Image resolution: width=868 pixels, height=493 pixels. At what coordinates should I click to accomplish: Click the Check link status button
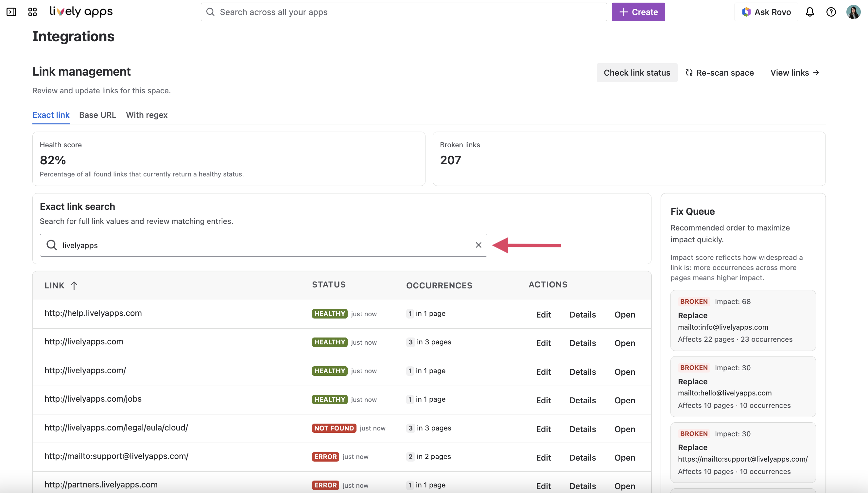tap(637, 72)
